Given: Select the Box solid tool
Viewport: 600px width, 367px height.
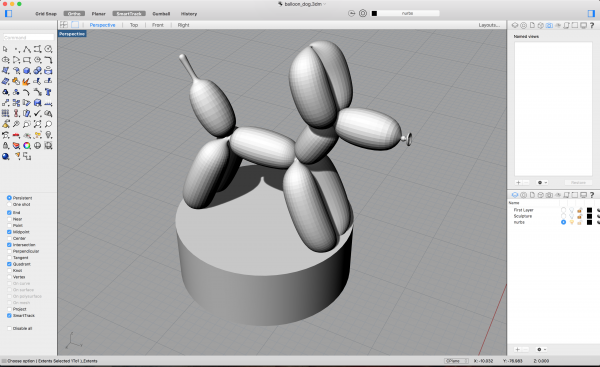Looking at the screenshot, I should [27, 70].
